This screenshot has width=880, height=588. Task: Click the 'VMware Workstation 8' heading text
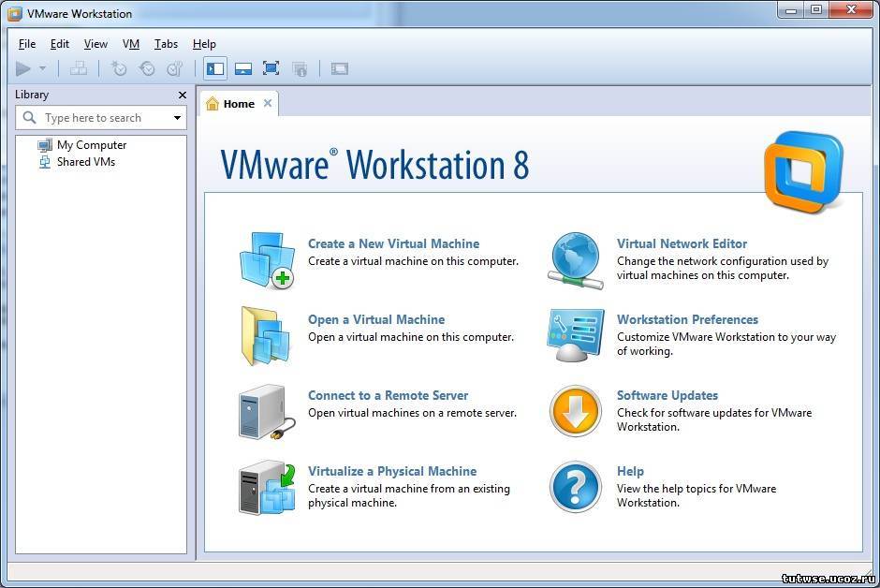pyautogui.click(x=374, y=165)
